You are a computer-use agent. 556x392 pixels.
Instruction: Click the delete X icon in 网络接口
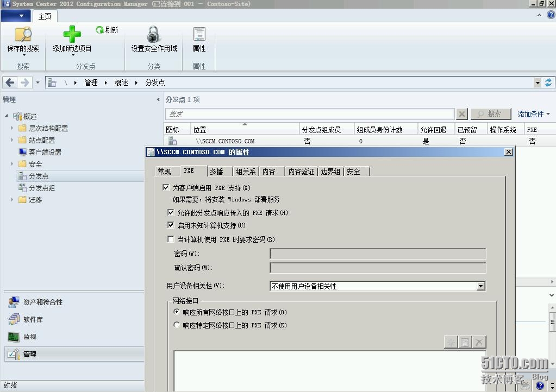[479, 343]
